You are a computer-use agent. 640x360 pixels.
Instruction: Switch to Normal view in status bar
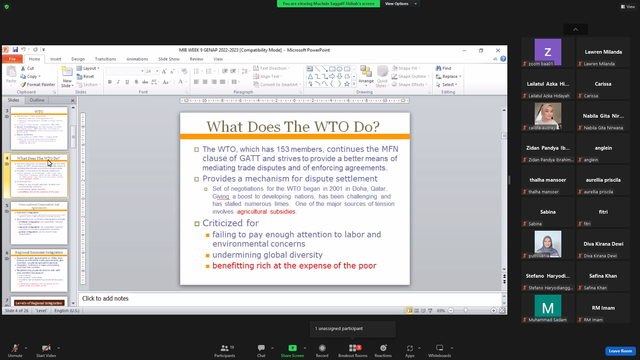pos(409,311)
